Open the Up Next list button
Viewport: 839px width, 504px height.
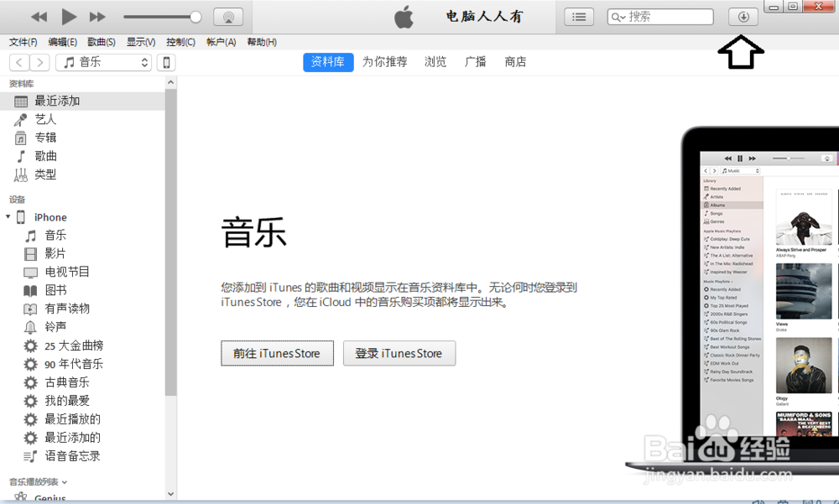[x=579, y=17]
